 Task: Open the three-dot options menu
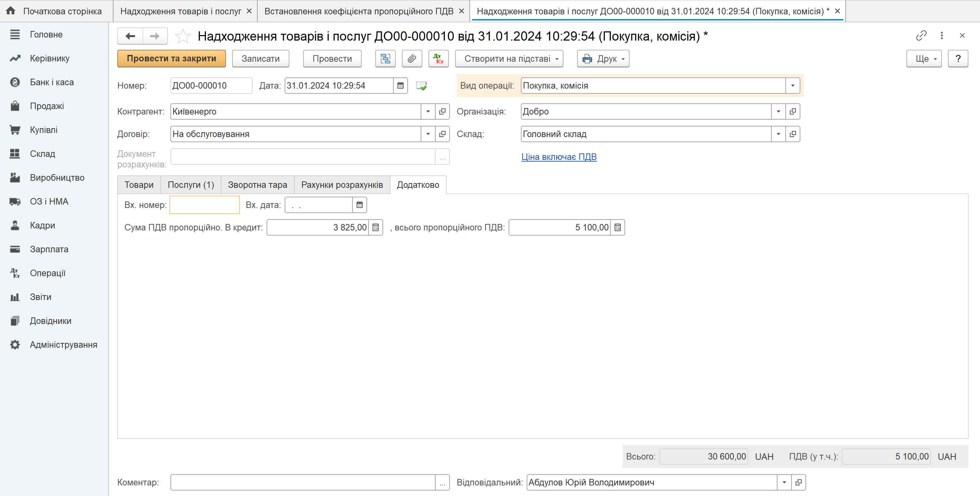click(941, 35)
